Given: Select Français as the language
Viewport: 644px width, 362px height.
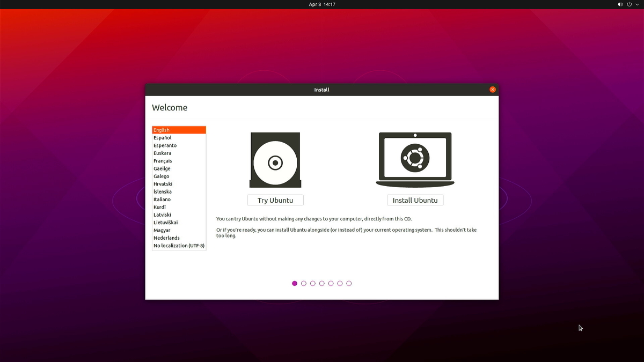Looking at the screenshot, I should click(179, 161).
